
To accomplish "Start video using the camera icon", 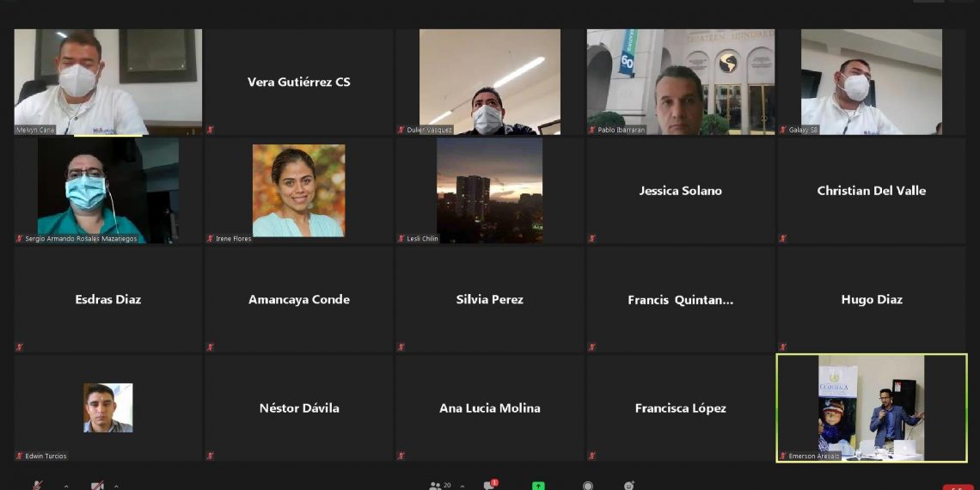I will pos(97,485).
